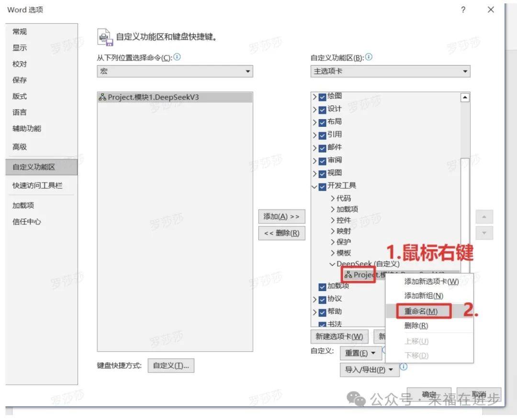The image size is (517, 420).
Task: Select the Project.模块1.DeepSeekV3 macro in left list
Action: pyautogui.click(x=175, y=97)
